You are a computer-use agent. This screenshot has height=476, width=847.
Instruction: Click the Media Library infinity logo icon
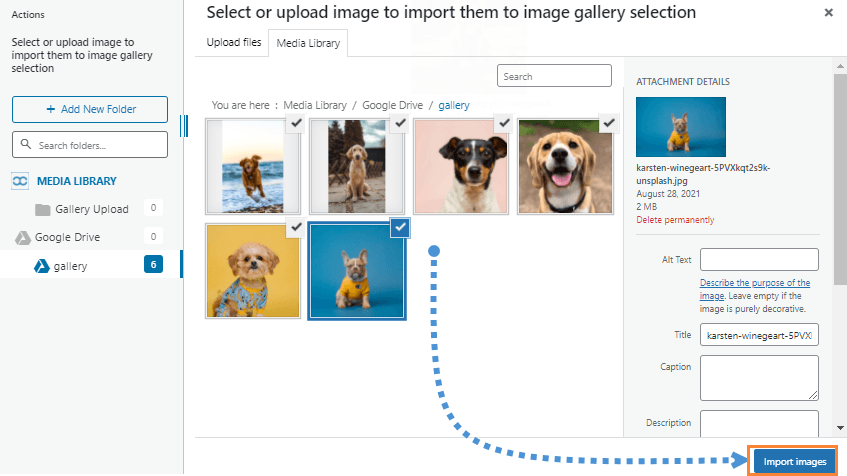click(x=21, y=181)
